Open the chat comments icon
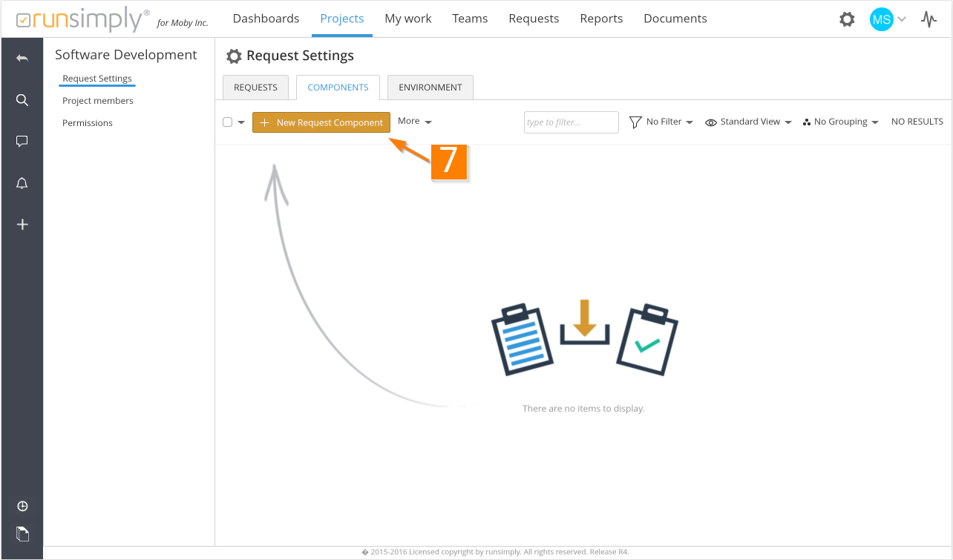 coord(22,142)
